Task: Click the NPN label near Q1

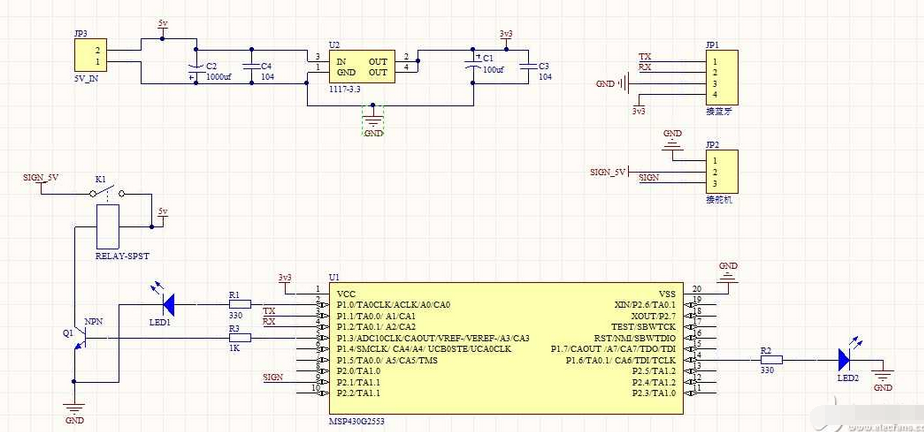Action: point(94,322)
